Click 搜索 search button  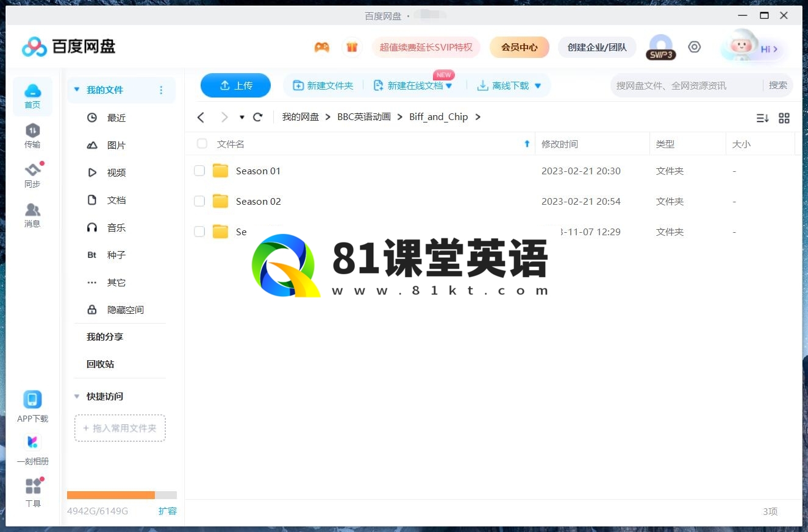tap(778, 85)
